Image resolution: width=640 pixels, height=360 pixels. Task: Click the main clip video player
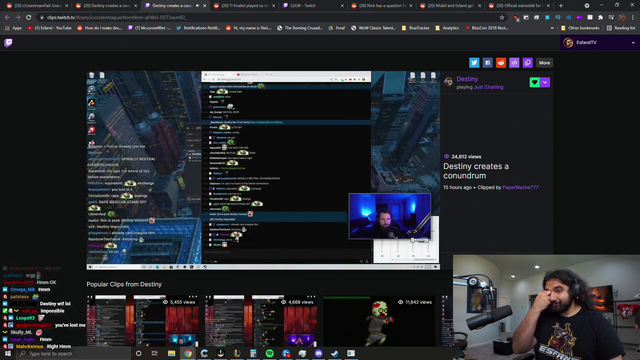coord(263,170)
